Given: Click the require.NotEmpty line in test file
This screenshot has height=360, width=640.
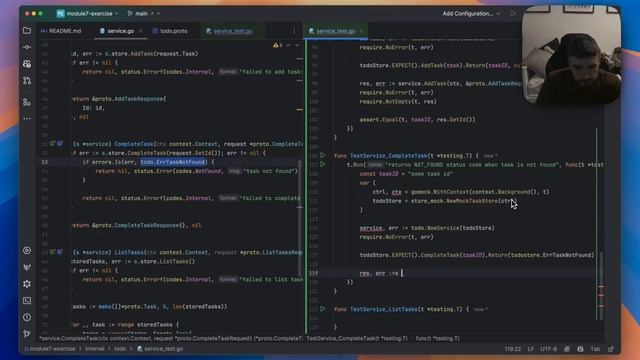Looking at the screenshot, I should [398, 102].
